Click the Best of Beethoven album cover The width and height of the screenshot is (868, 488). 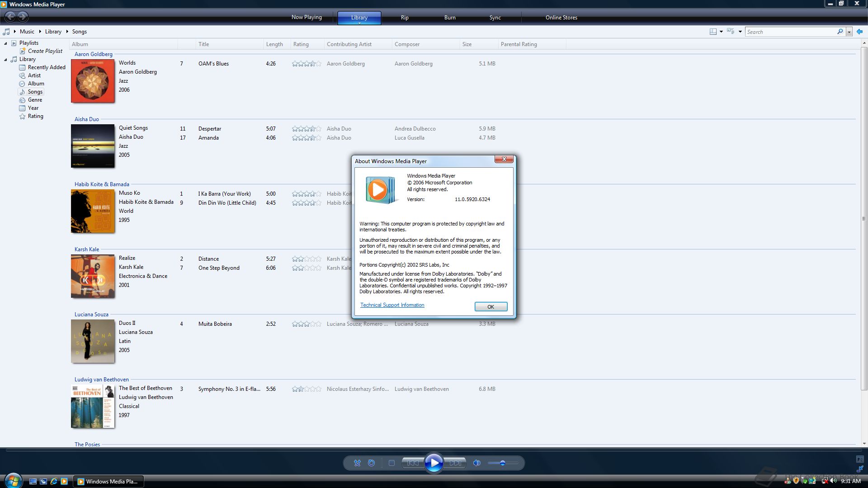[93, 406]
